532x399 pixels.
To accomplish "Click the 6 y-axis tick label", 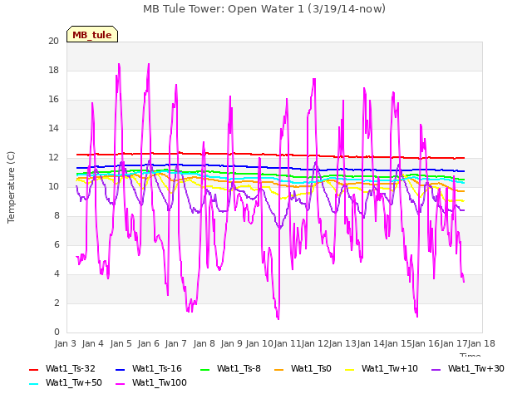I will click(57, 245).
